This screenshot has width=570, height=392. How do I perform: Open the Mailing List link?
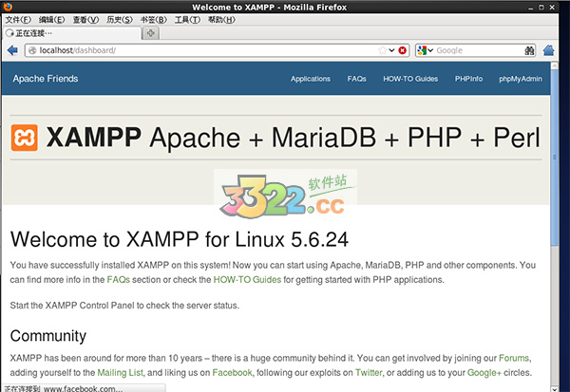(x=120, y=373)
